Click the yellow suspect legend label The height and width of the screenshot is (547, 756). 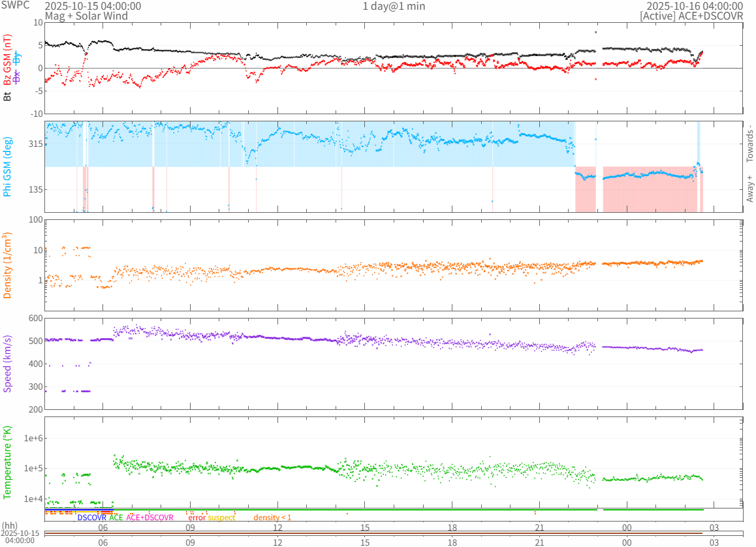pyautogui.click(x=221, y=518)
